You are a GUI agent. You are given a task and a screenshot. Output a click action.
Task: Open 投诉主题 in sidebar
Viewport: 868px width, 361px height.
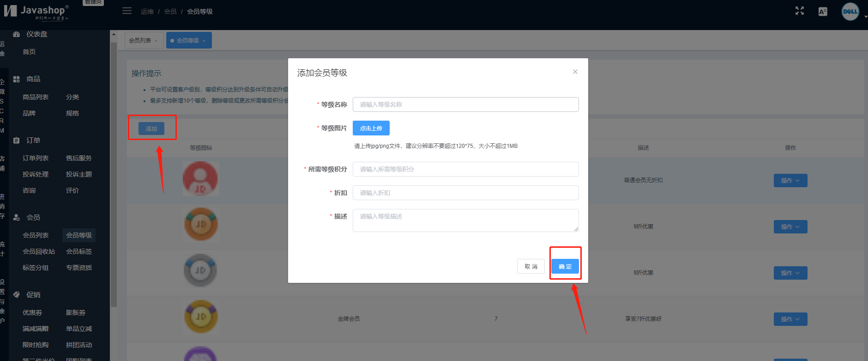point(79,174)
